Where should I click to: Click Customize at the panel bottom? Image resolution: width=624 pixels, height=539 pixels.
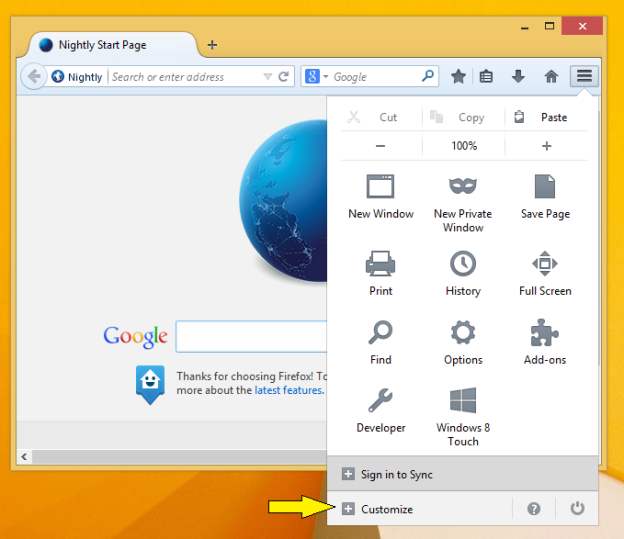[419, 509]
